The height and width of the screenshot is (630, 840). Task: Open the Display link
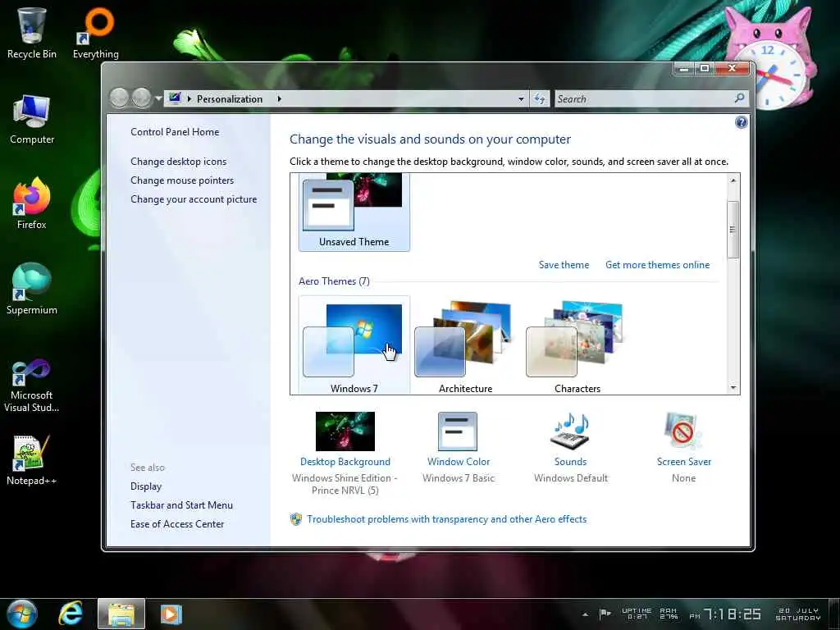click(x=146, y=486)
